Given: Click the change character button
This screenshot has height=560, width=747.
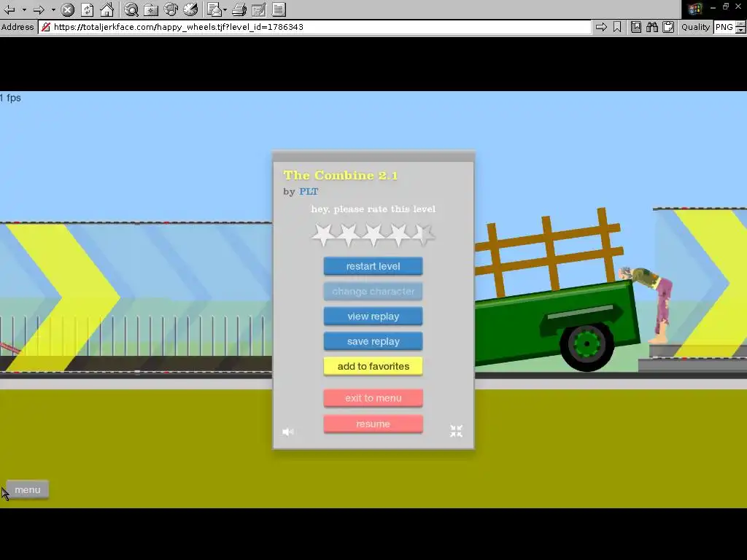Looking at the screenshot, I should coord(373,292).
